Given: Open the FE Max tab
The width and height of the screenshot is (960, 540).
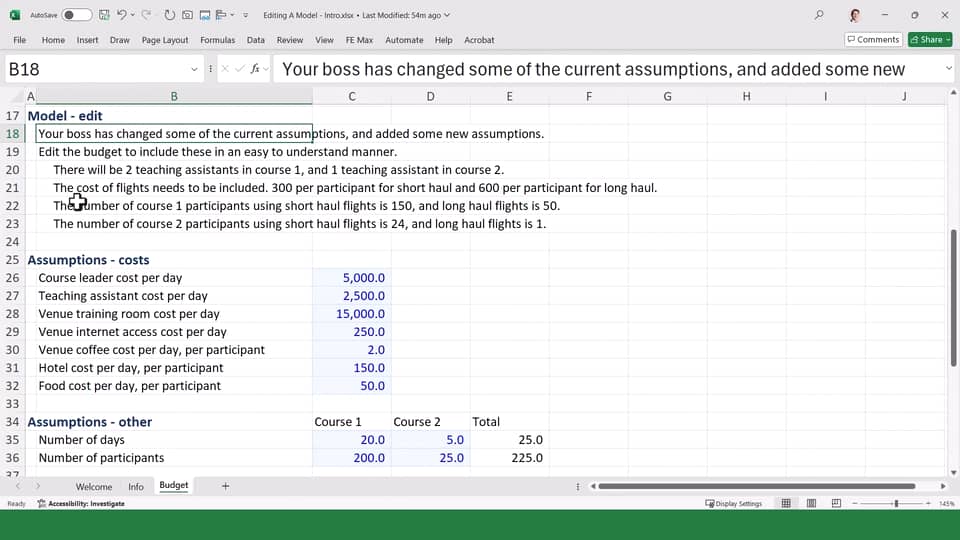Looking at the screenshot, I should pos(359,40).
